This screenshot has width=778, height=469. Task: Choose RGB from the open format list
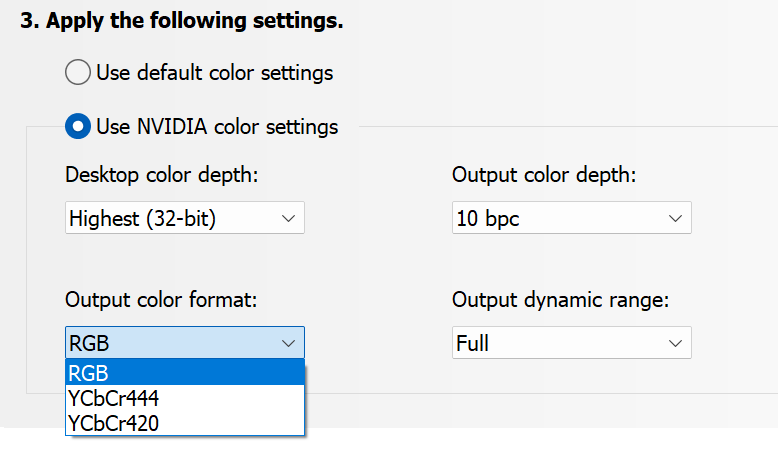tap(184, 373)
